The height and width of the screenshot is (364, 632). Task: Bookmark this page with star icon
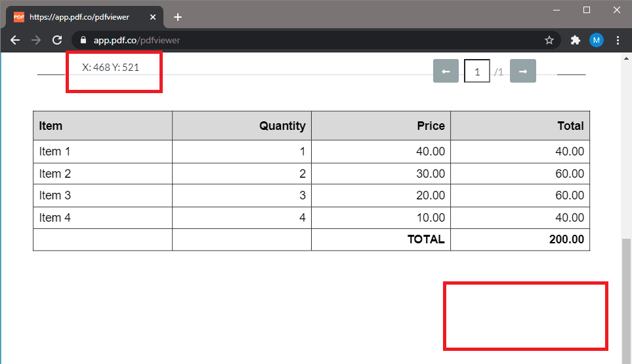coord(549,40)
